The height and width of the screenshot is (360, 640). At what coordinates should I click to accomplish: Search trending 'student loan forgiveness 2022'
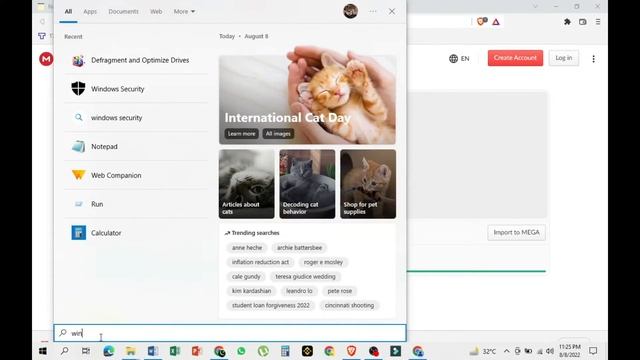271,305
